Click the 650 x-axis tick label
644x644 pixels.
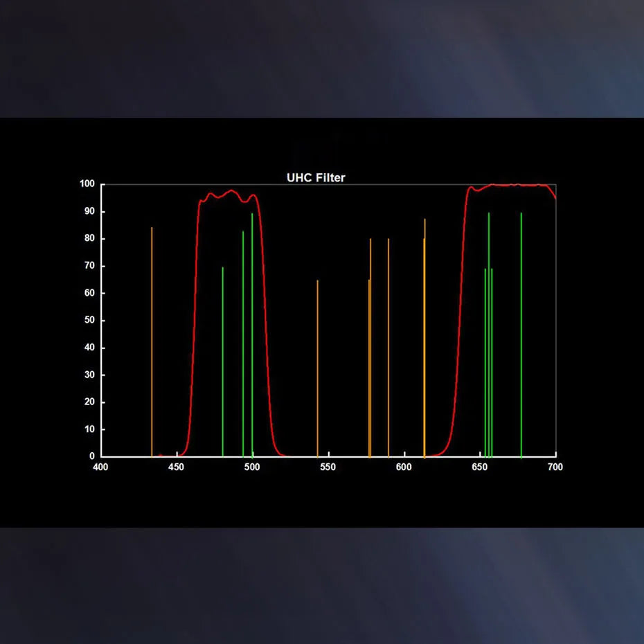pos(479,467)
